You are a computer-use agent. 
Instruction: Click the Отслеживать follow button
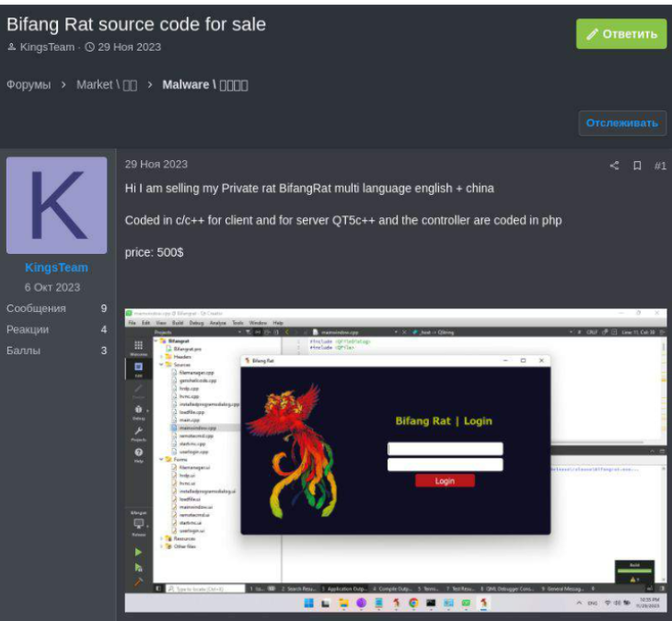(x=622, y=123)
